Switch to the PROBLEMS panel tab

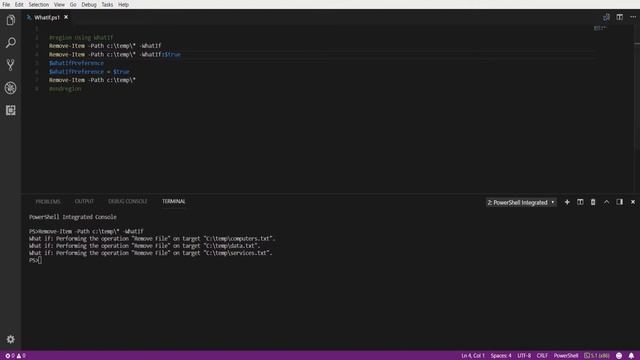click(48, 202)
